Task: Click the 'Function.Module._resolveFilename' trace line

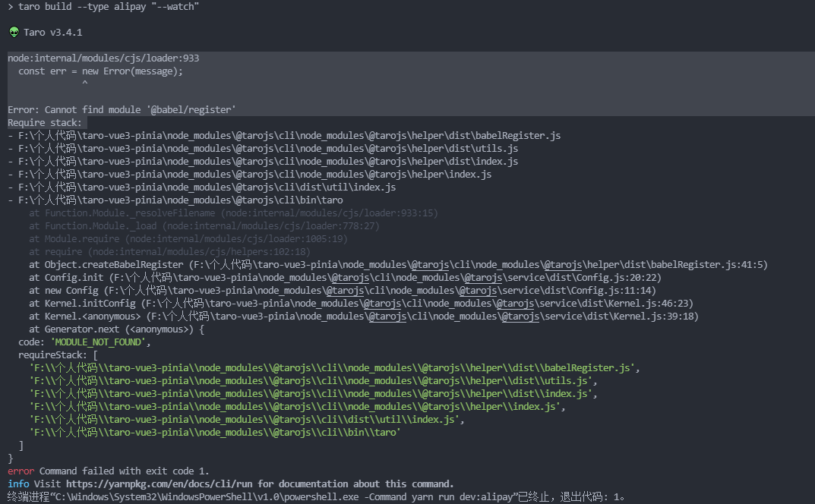Action: click(233, 213)
